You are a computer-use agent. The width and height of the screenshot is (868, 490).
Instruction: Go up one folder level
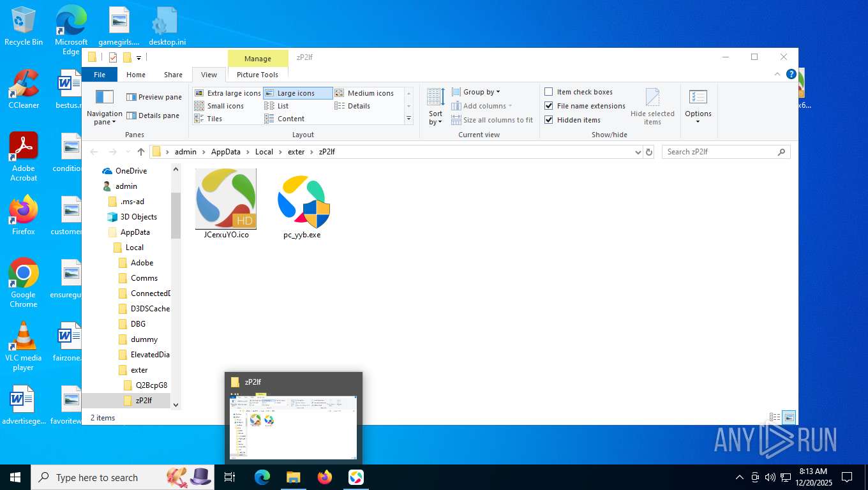[x=141, y=152]
